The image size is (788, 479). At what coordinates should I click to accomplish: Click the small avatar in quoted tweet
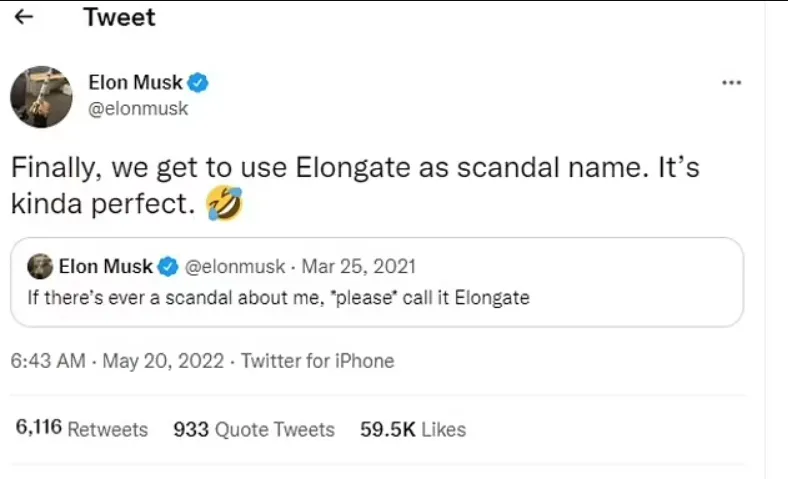(x=39, y=266)
